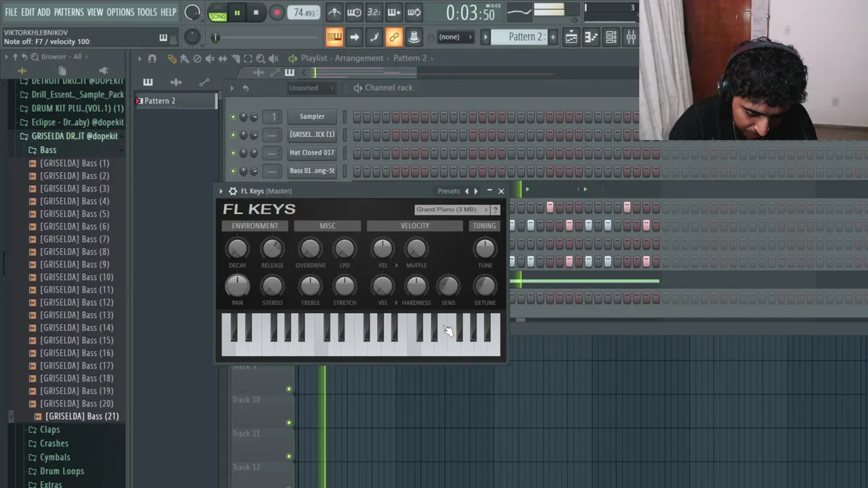Image resolution: width=868 pixels, height=488 pixels.
Task: Collapse the Bass folder in browser
Action: (x=47, y=150)
